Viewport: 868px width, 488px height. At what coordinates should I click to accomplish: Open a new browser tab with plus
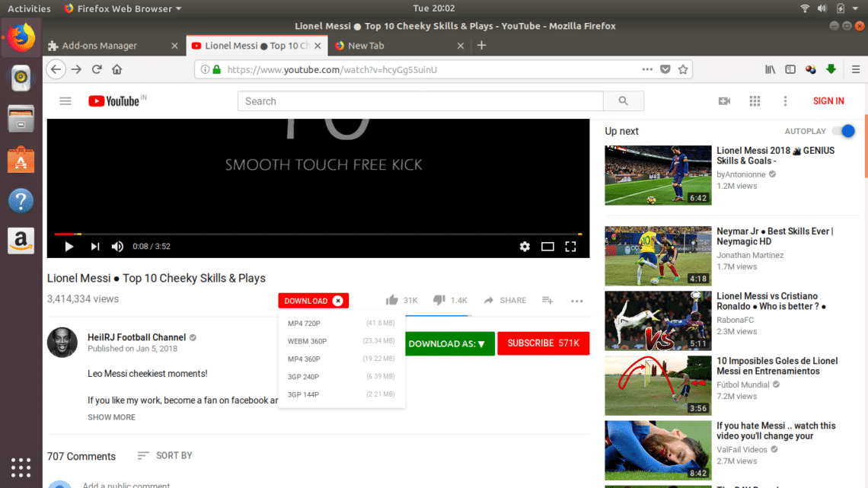482,46
